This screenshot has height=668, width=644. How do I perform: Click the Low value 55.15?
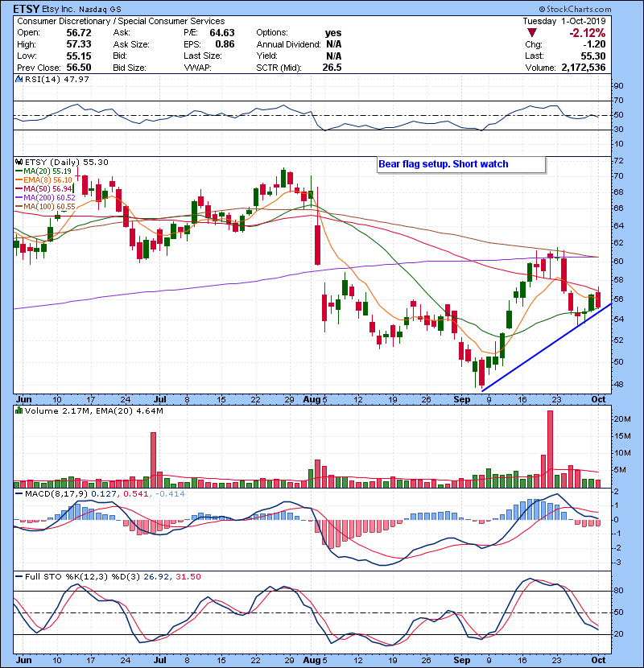79,56
